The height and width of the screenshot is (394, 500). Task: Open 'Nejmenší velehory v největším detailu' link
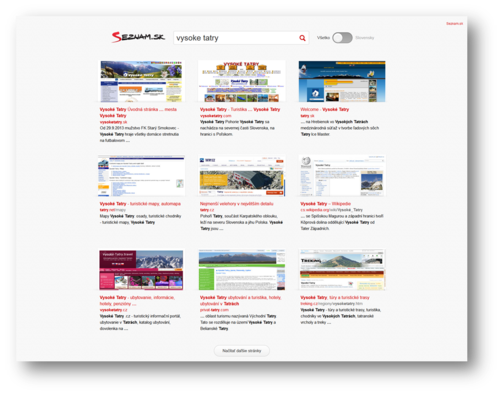click(x=237, y=204)
